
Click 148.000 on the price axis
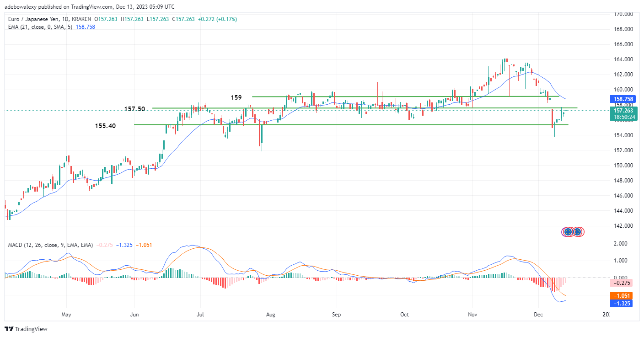pos(623,180)
